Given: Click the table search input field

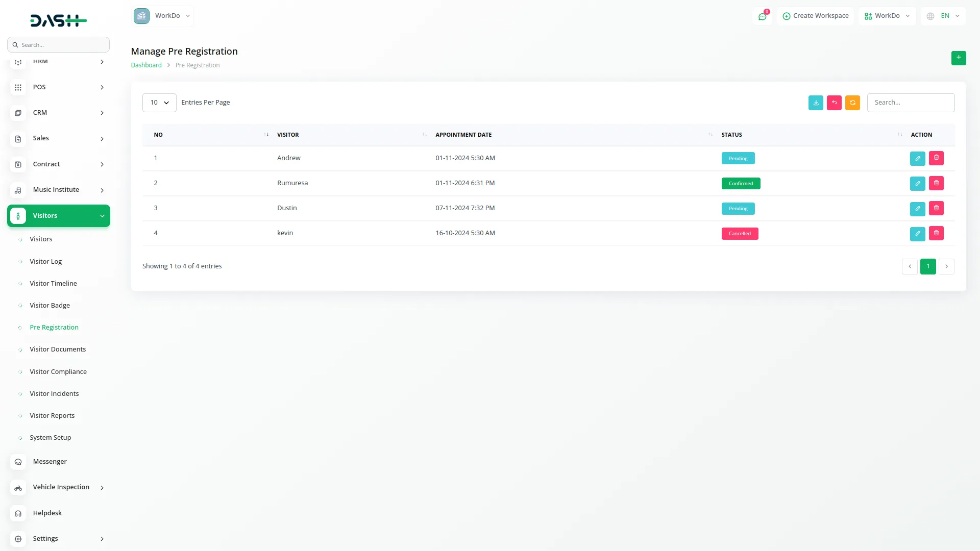Looking at the screenshot, I should tap(911, 103).
